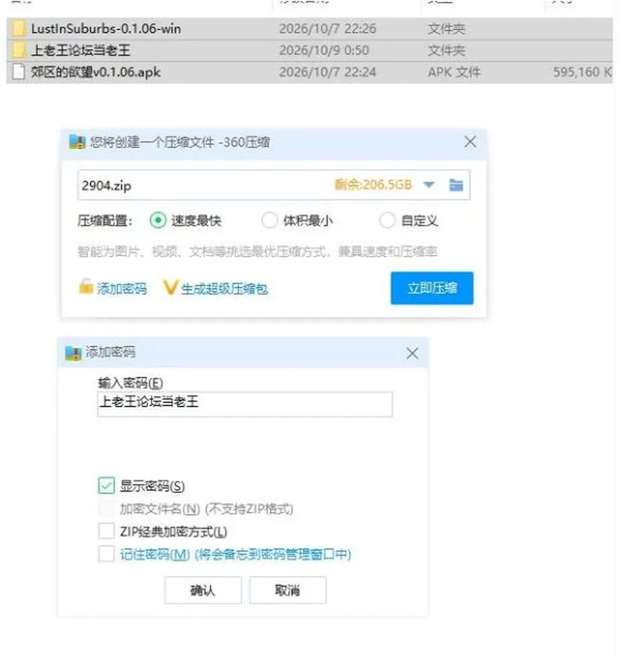Click the 上老王论坛当老王 folder icon
Image resolution: width=644 pixels, height=662 pixels.
[x=19, y=50]
